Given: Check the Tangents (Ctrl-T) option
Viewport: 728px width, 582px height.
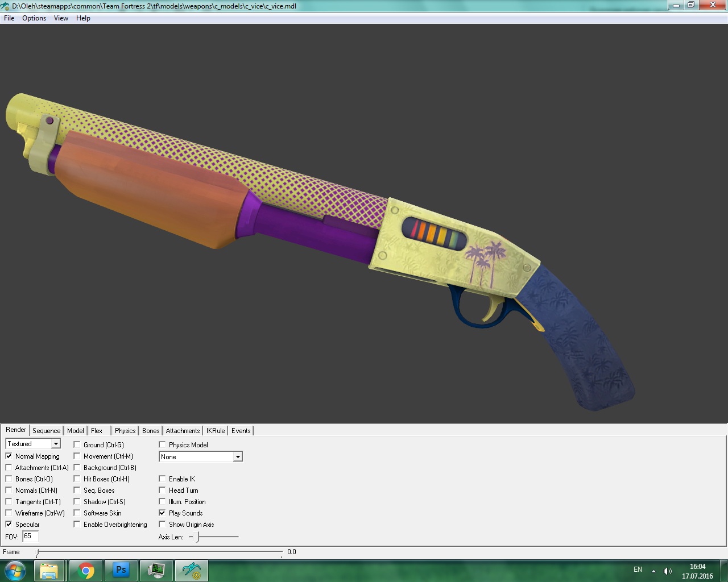Looking at the screenshot, I should pyautogui.click(x=9, y=502).
